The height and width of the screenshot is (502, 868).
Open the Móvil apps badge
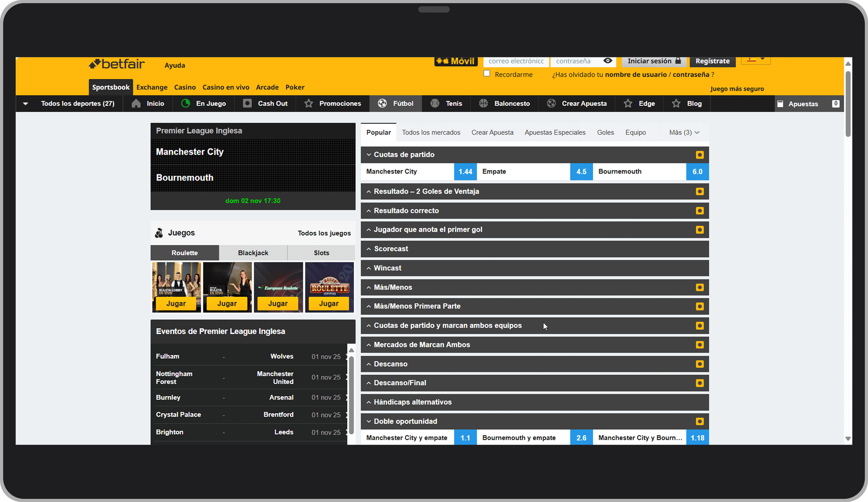(456, 61)
